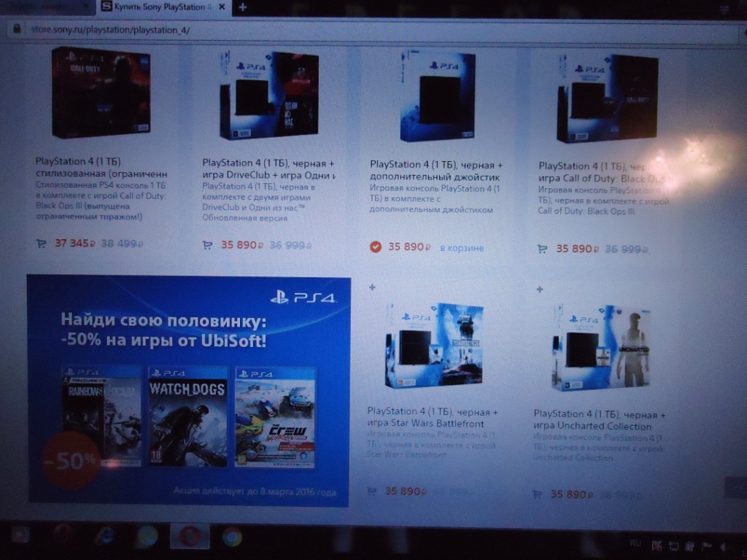The image size is (747, 560).
Task: Click the 'в корзине' link
Action: pos(461,248)
